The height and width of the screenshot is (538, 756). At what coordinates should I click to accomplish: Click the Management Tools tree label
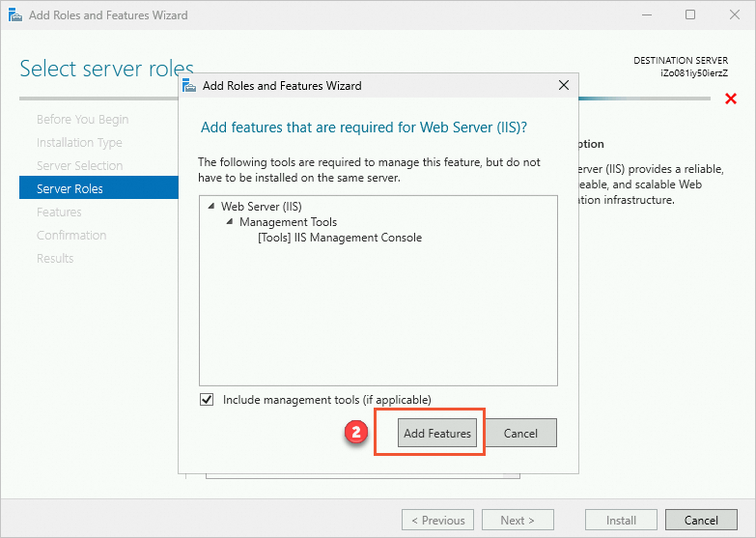pos(288,221)
